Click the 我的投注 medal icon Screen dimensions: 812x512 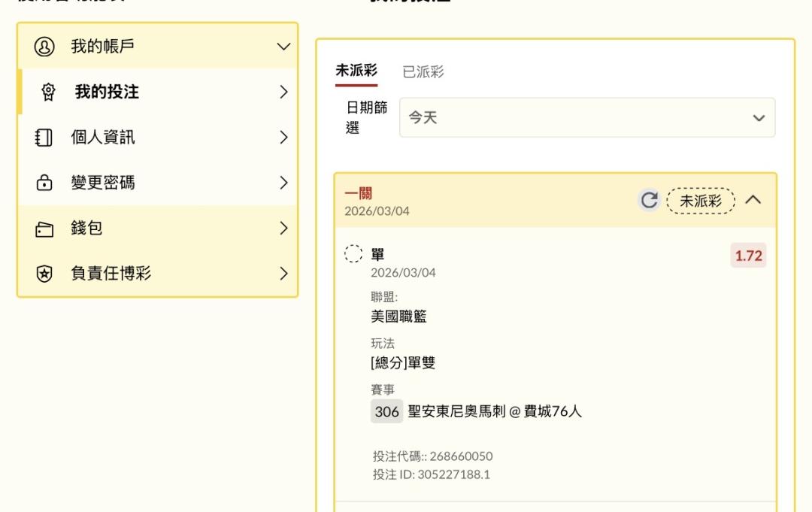[x=49, y=92]
